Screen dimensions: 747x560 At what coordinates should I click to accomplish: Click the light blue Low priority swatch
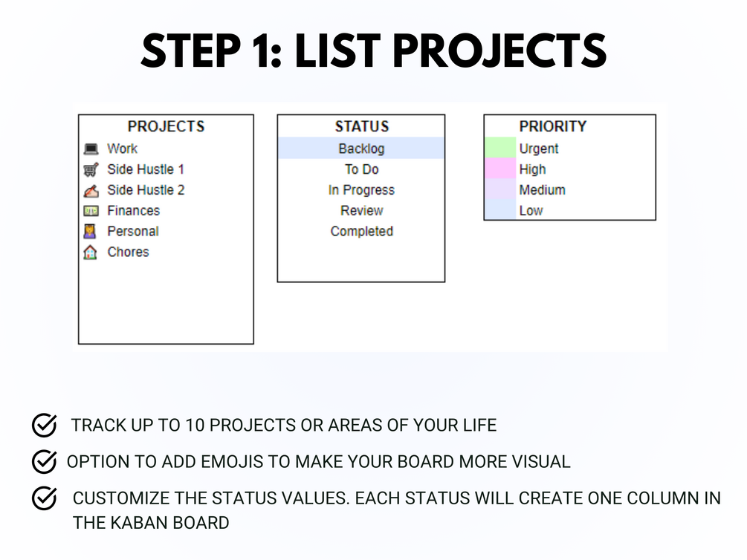[x=500, y=209]
